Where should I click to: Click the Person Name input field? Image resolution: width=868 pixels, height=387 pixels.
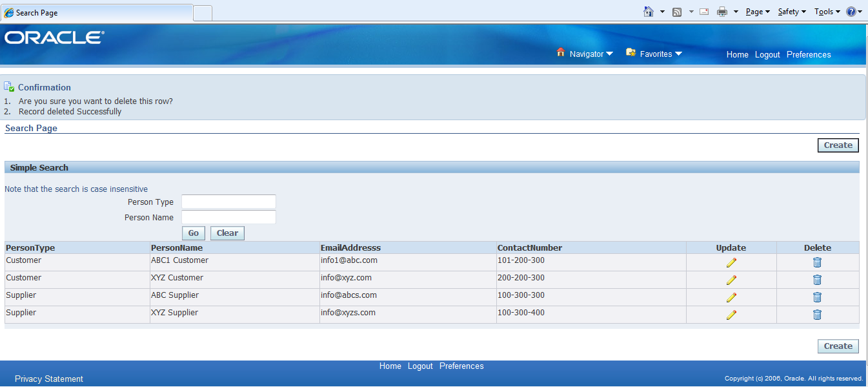click(228, 217)
